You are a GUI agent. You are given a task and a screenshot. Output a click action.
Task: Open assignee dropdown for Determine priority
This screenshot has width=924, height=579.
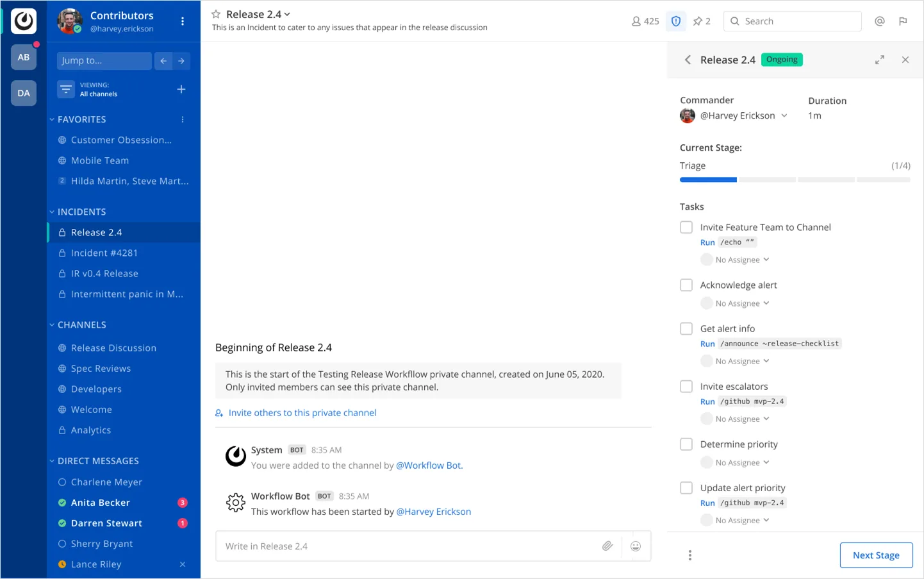coord(735,462)
